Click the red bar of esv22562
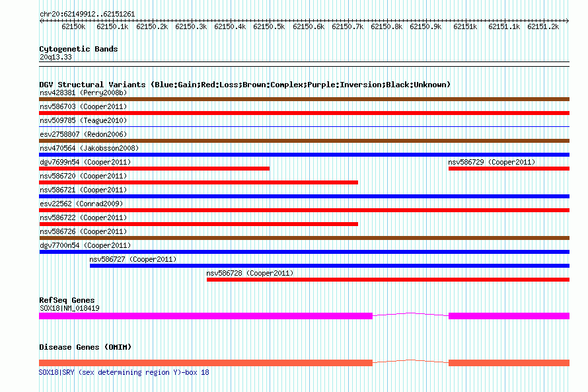The image size is (588, 392). pyautogui.click(x=304, y=210)
